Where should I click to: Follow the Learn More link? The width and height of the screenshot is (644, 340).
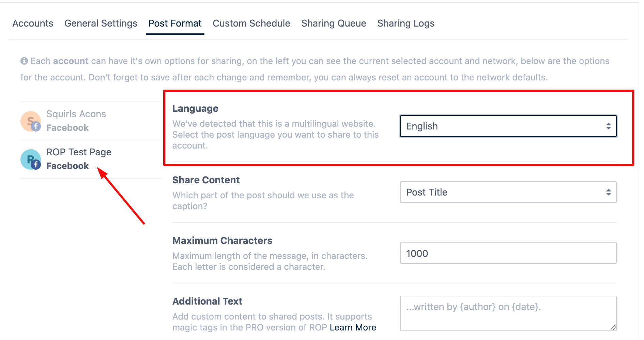click(x=353, y=327)
